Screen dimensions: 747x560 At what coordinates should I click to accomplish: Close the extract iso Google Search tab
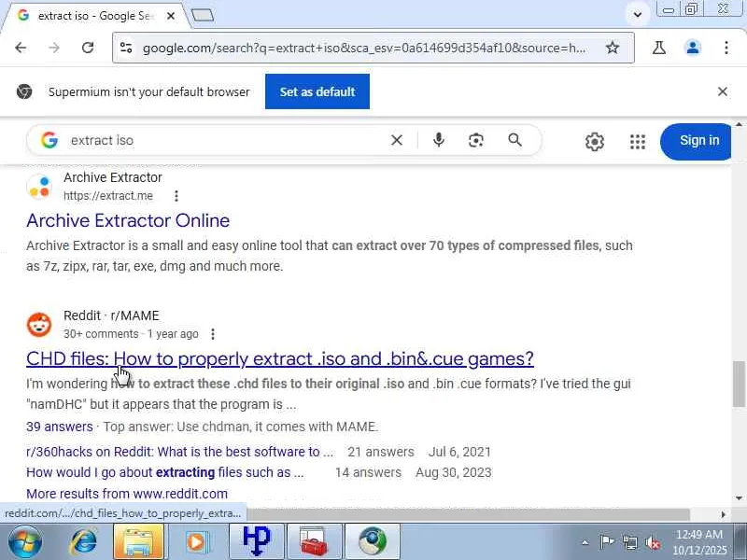click(x=171, y=16)
